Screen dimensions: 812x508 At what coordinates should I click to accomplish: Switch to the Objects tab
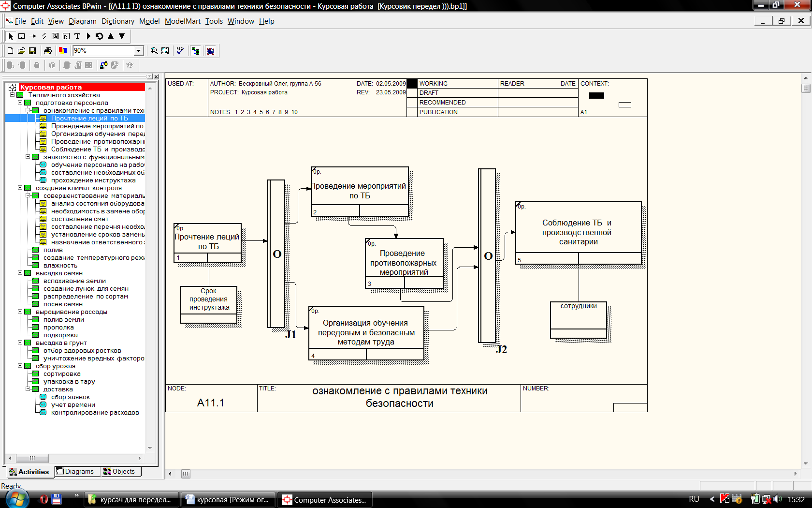tap(119, 471)
